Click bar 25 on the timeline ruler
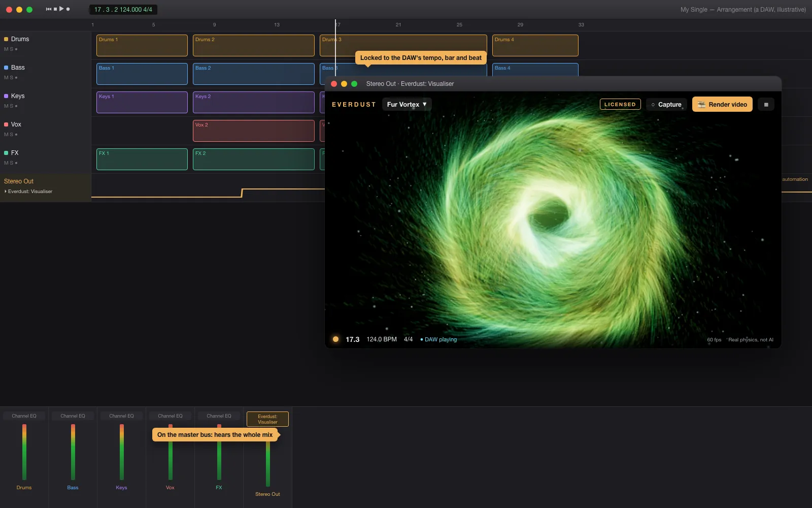This screenshot has height=508, width=812. tap(459, 25)
